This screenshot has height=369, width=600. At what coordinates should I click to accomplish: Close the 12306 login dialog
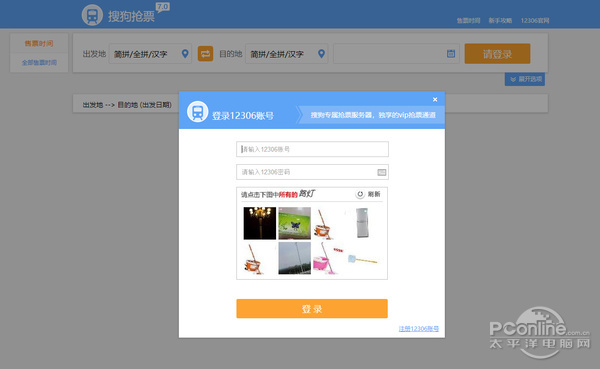(x=435, y=100)
